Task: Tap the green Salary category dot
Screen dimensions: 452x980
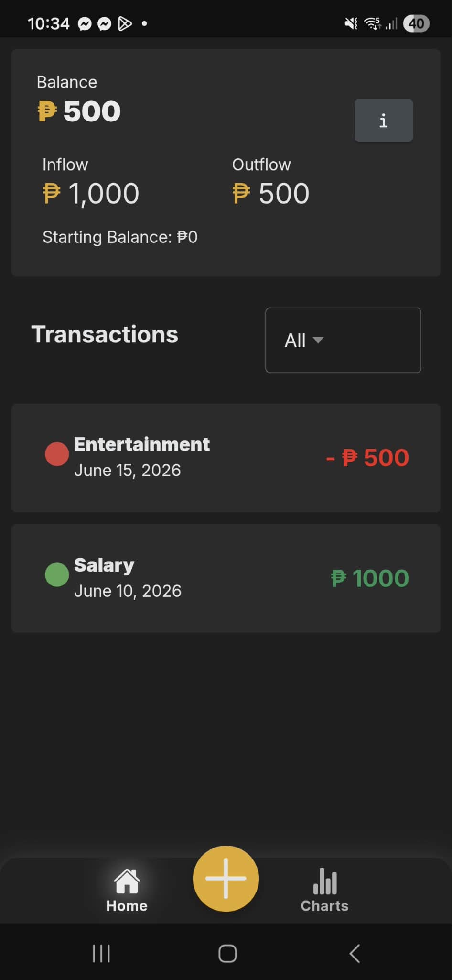Action: tap(57, 574)
